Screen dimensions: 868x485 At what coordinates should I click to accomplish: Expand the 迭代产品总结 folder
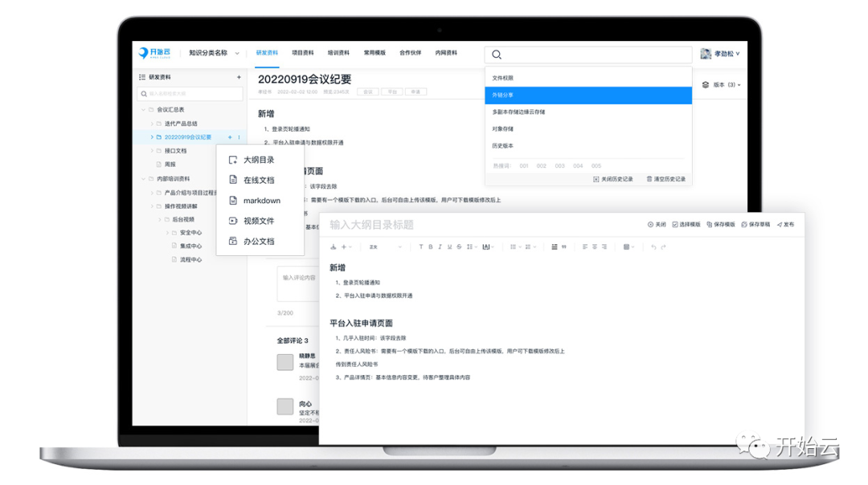152,124
